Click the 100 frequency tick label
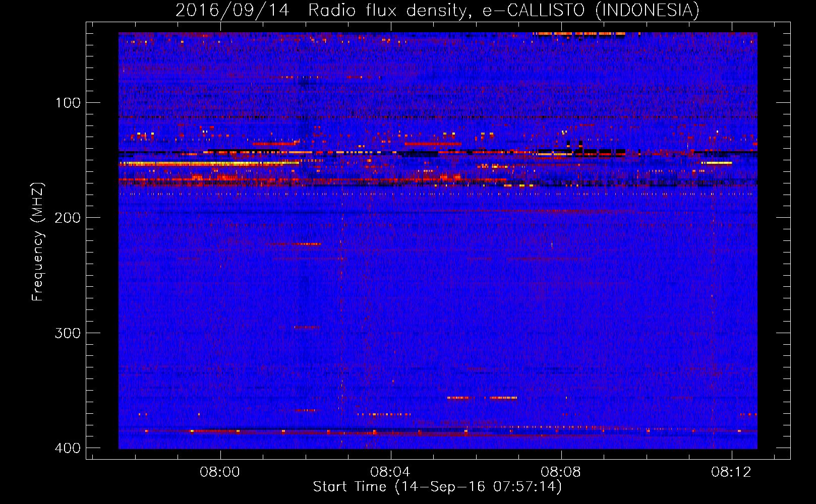 [x=68, y=103]
